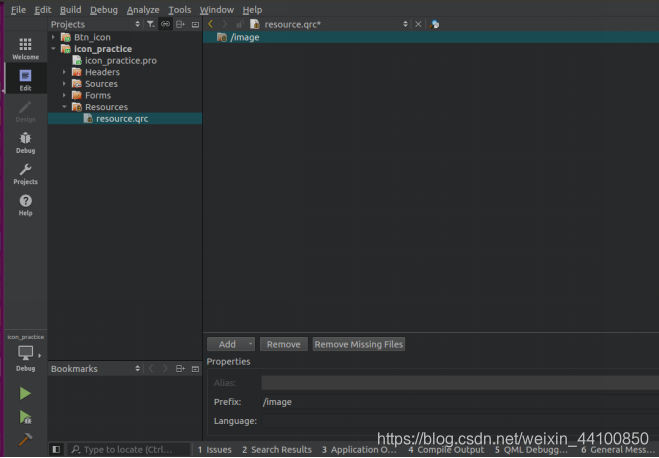The image size is (659, 458).
Task: Split the Bookmarks pane
Action: 180,369
